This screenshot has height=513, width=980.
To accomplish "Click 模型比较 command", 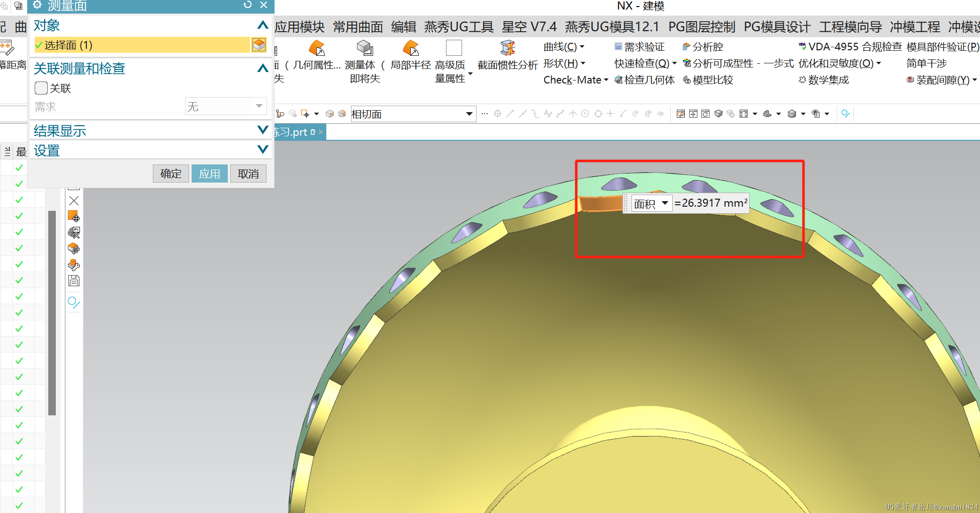I will (708, 80).
